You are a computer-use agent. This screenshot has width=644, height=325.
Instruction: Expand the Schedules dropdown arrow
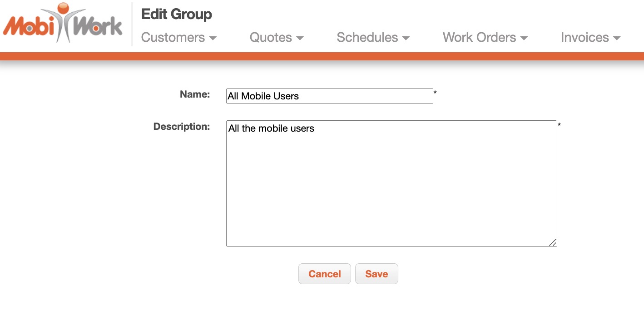coord(406,38)
